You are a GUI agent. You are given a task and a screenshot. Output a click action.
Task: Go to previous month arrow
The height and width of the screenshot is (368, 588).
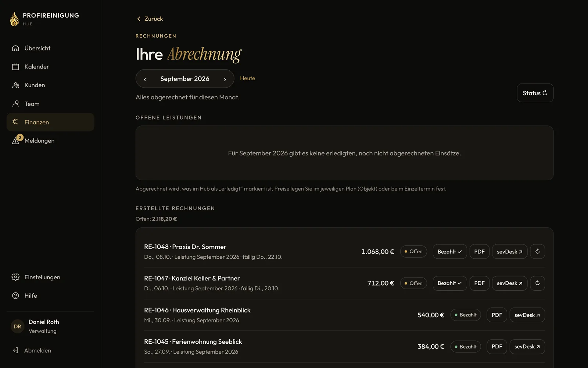pyautogui.click(x=145, y=79)
